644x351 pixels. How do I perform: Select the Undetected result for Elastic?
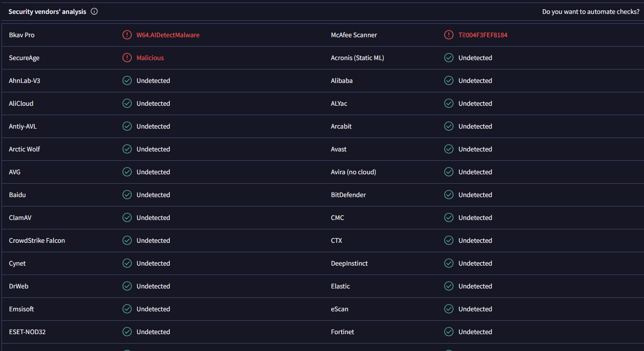[x=475, y=286]
